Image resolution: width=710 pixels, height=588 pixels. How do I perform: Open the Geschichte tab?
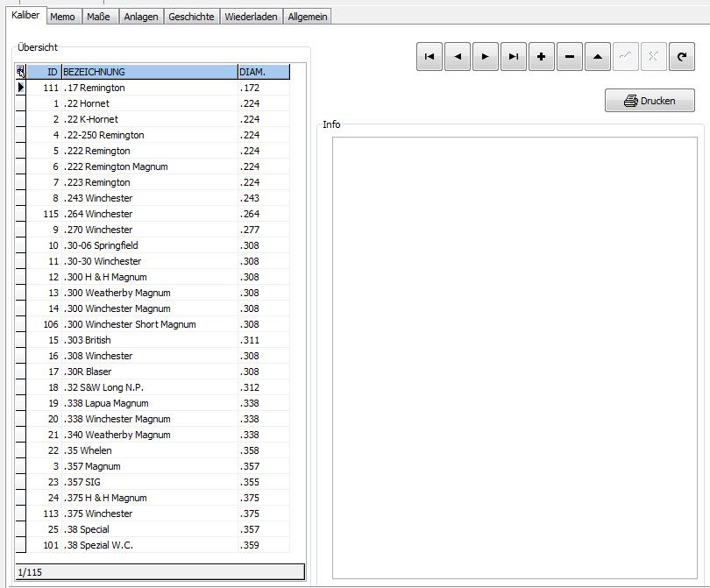(x=191, y=17)
